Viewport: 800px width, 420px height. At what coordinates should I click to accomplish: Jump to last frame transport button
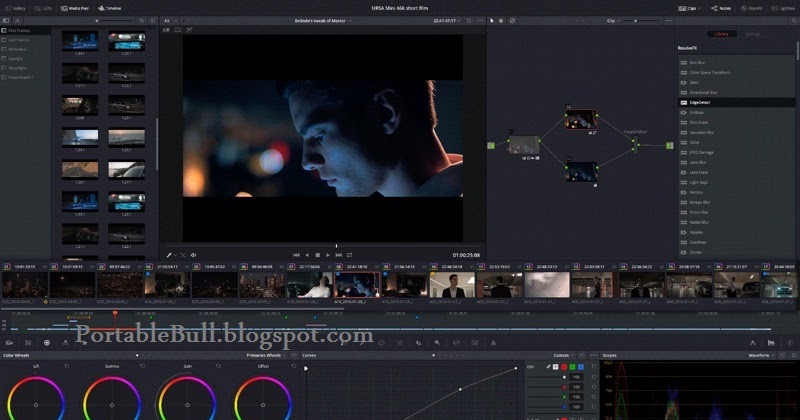[x=339, y=255]
